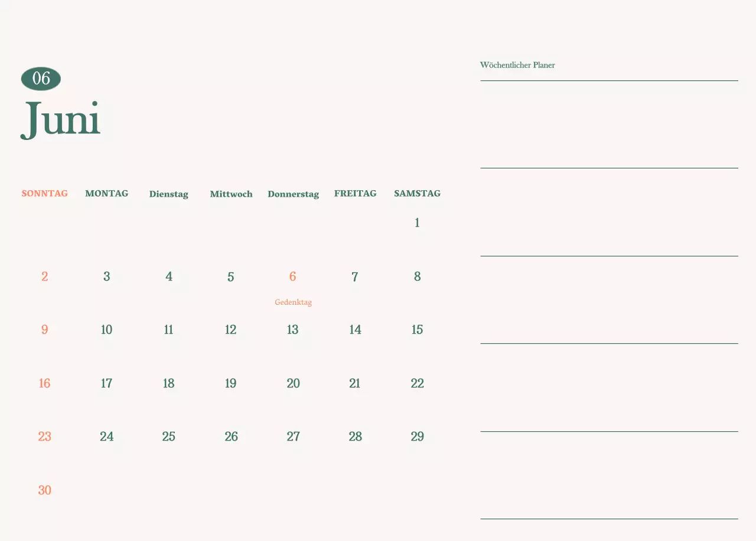Click date 30 at the calendar bottom
The image size is (756, 541).
point(44,490)
